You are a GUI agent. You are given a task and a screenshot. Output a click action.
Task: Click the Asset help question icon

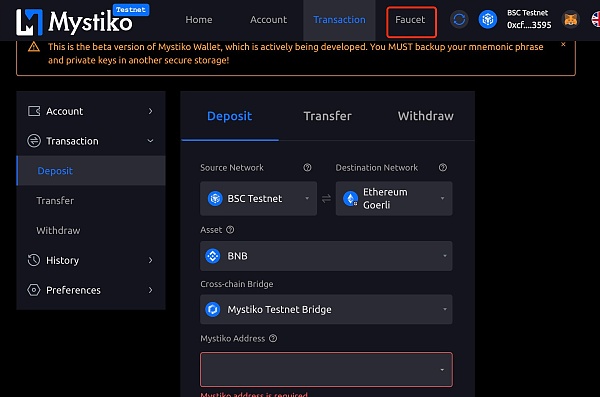(x=230, y=230)
